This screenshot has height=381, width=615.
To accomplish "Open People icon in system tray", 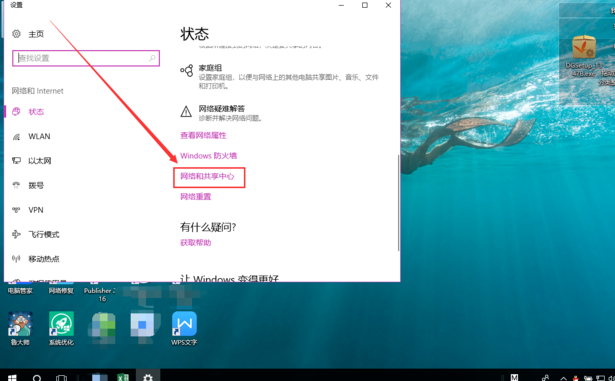I will point(545,377).
